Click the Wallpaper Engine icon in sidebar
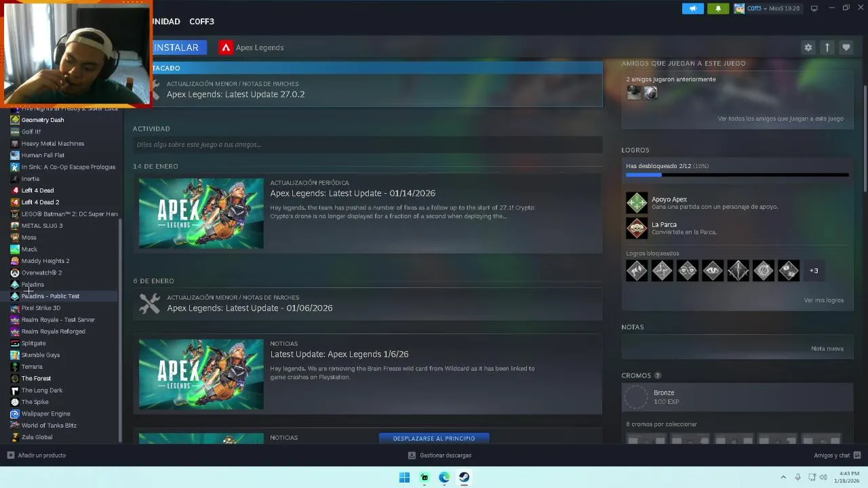The height and width of the screenshot is (488, 868). pos(15,413)
